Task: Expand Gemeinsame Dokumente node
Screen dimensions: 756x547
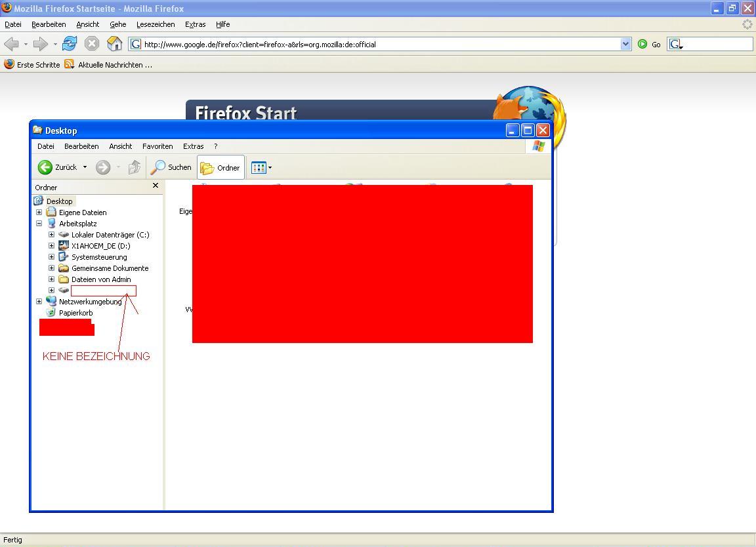Action: click(52, 268)
